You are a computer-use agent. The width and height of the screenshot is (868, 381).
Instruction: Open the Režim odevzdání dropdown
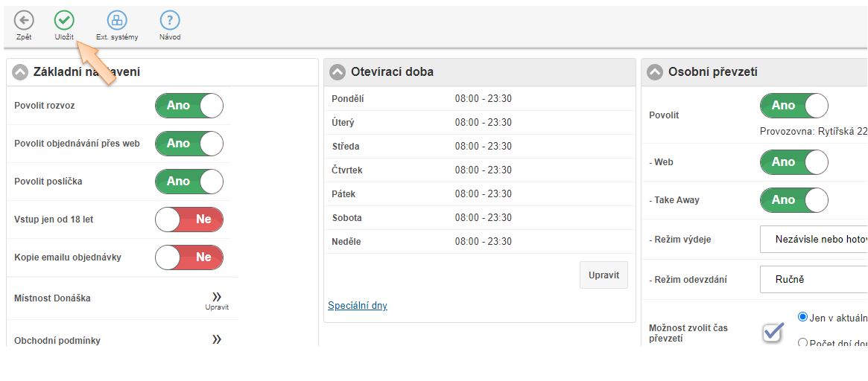pos(814,280)
